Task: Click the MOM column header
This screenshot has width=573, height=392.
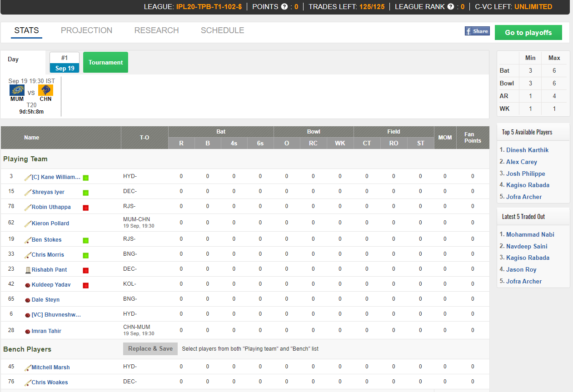Action: pyautogui.click(x=445, y=138)
